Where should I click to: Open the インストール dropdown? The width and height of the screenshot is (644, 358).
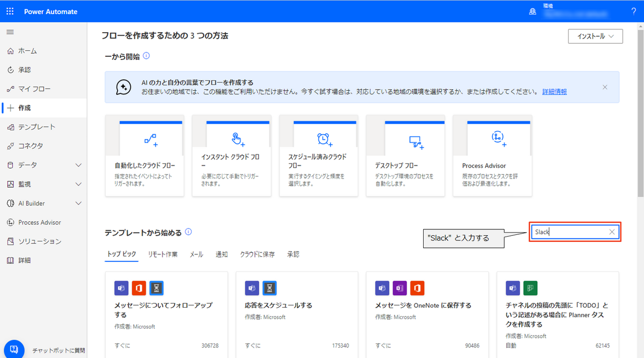click(x=595, y=36)
